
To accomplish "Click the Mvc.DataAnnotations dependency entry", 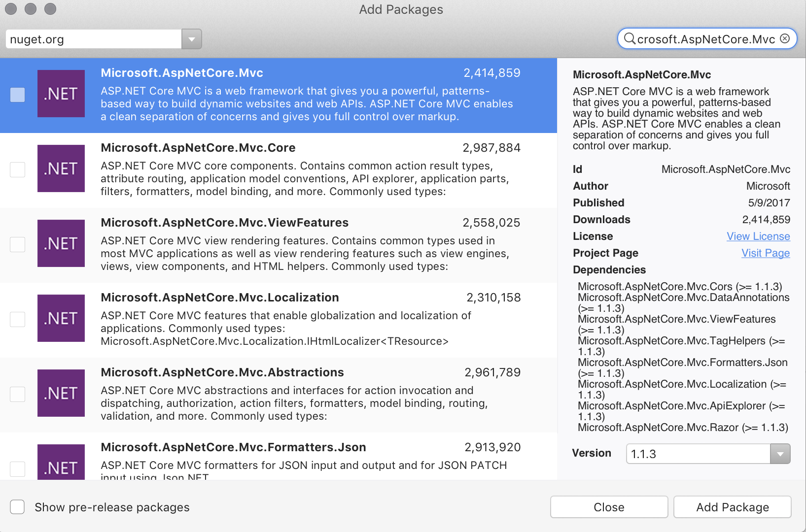I will (683, 303).
